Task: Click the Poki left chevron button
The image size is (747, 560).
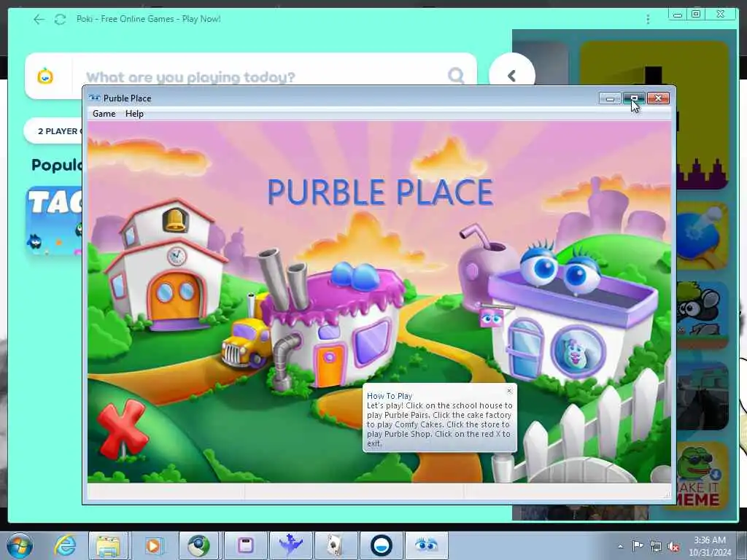Action: coord(511,75)
